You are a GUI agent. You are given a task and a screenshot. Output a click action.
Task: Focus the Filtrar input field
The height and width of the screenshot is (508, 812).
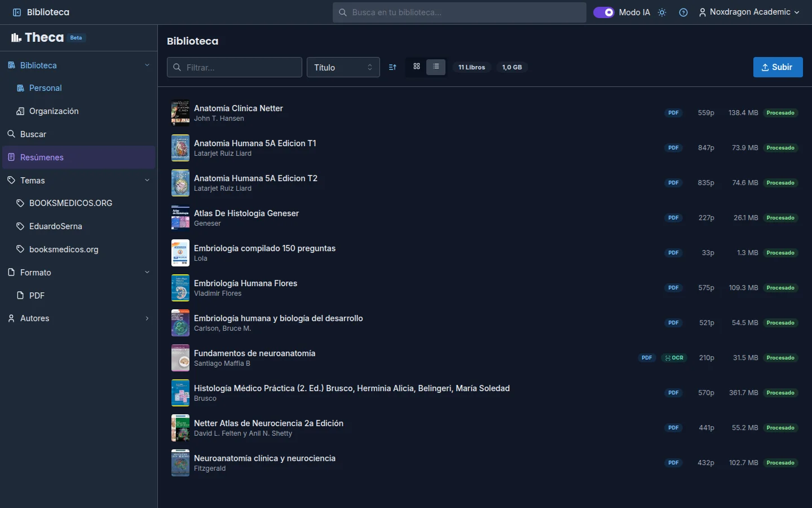coord(235,67)
